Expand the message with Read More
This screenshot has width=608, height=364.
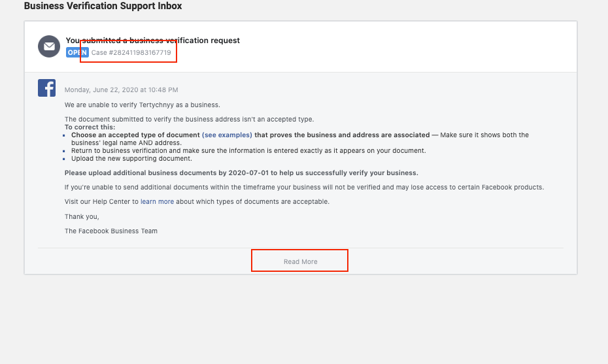[x=301, y=261]
